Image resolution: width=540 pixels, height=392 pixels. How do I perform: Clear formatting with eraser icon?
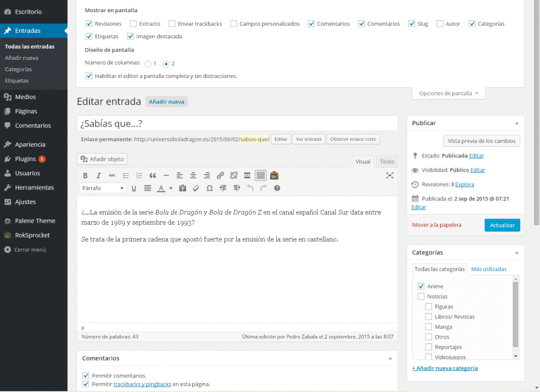(196, 188)
